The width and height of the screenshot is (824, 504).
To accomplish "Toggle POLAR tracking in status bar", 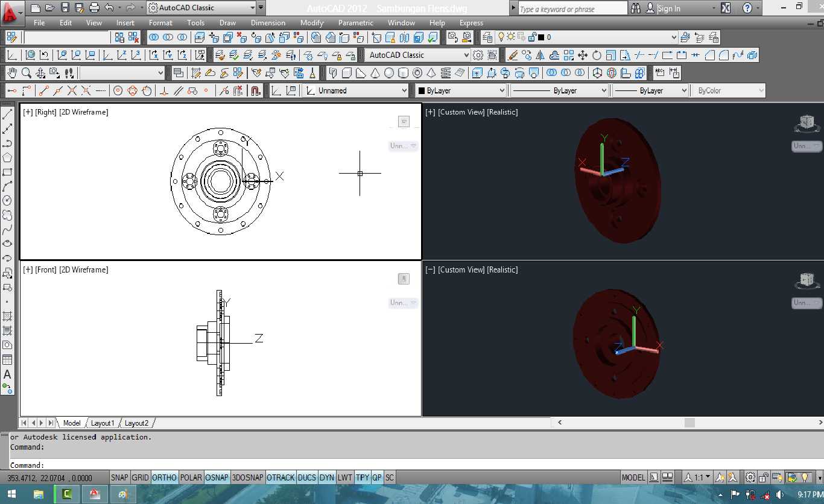I will [x=191, y=477].
